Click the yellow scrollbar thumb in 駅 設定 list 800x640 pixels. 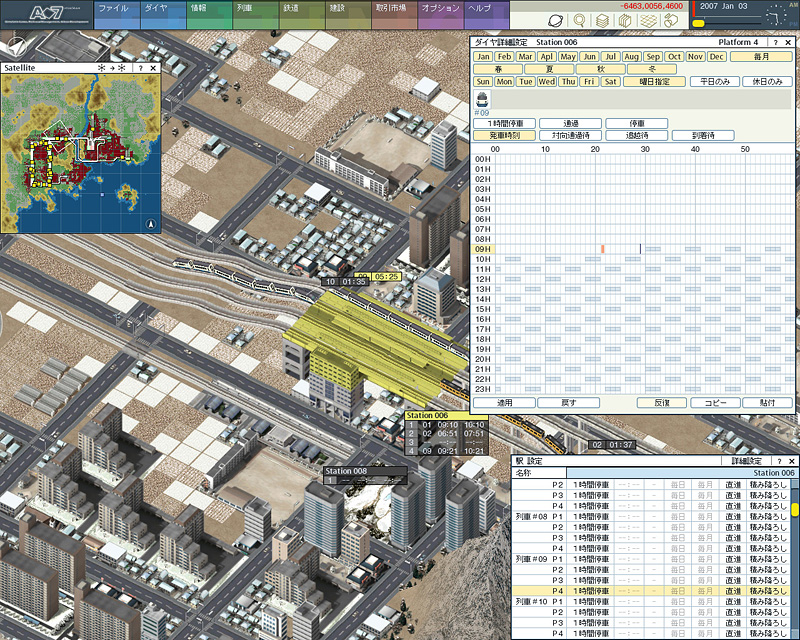coord(794,509)
